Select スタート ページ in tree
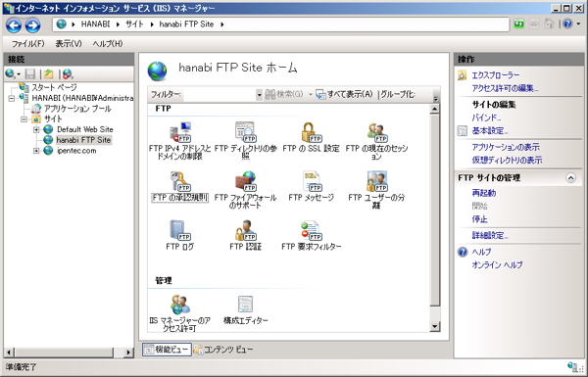The image size is (588, 377). 54,87
